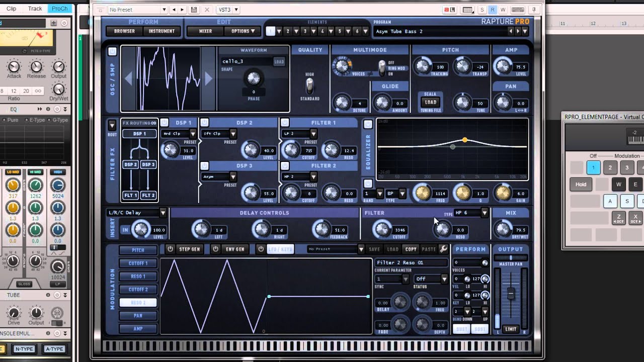Open the Browser page

[124, 31]
